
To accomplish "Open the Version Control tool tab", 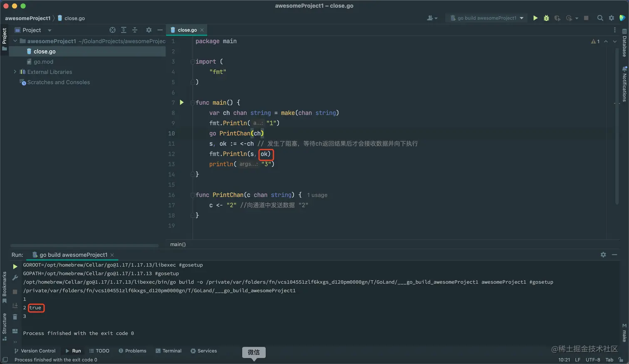I will pyautogui.click(x=35, y=351).
